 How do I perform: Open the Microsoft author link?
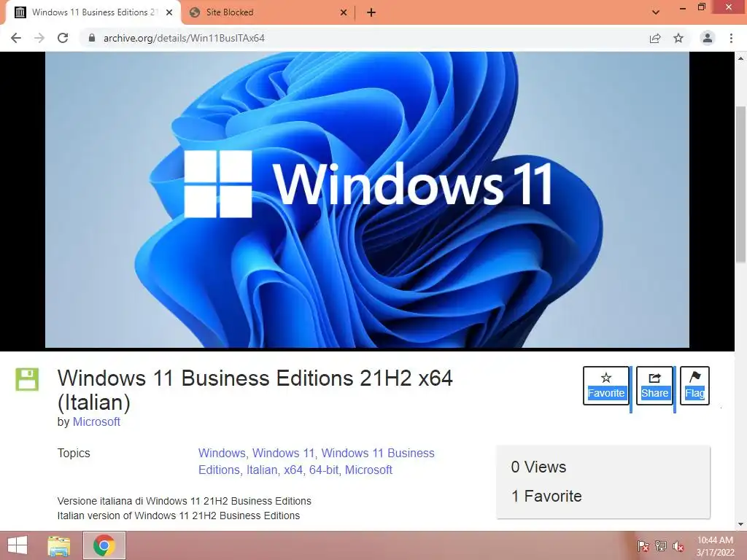[96, 422]
